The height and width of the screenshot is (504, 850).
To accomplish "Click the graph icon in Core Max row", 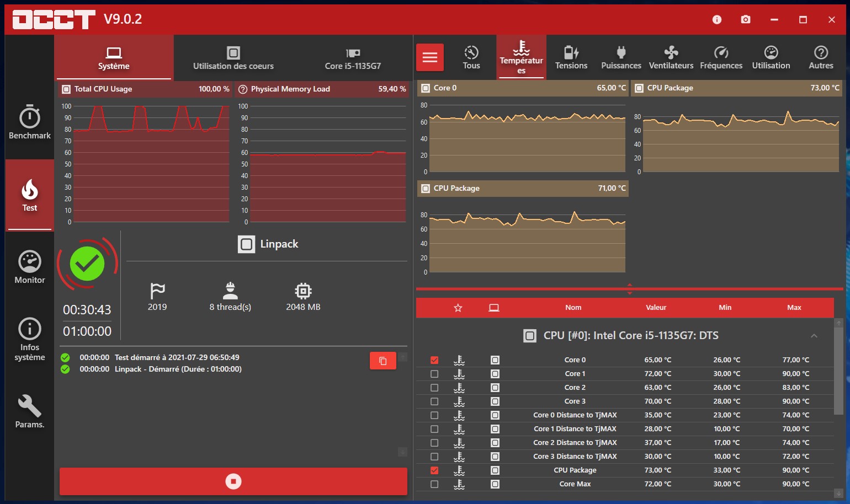I will pyautogui.click(x=495, y=484).
